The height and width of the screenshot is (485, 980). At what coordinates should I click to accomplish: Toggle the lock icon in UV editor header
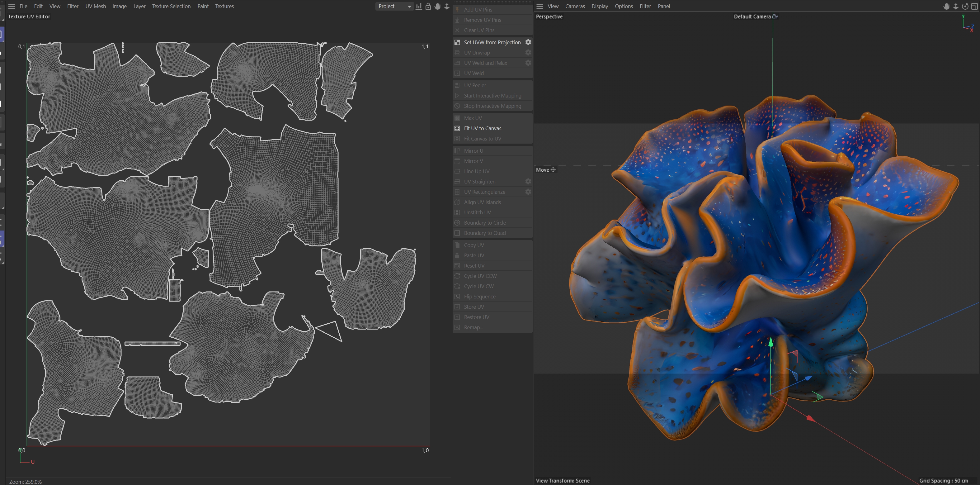(x=428, y=7)
